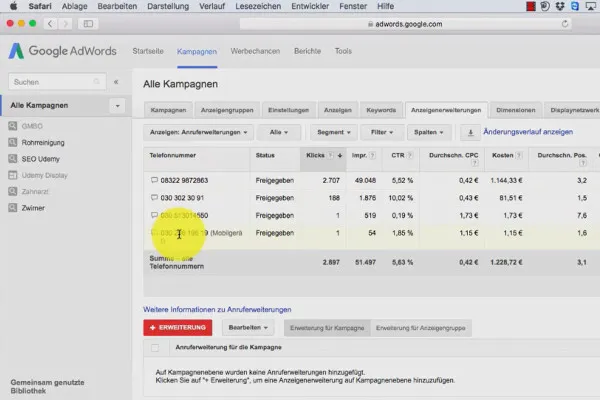Viewport: 600px width, 400px height.
Task: Click the Udemy Display campaign icon
Action: (13, 175)
